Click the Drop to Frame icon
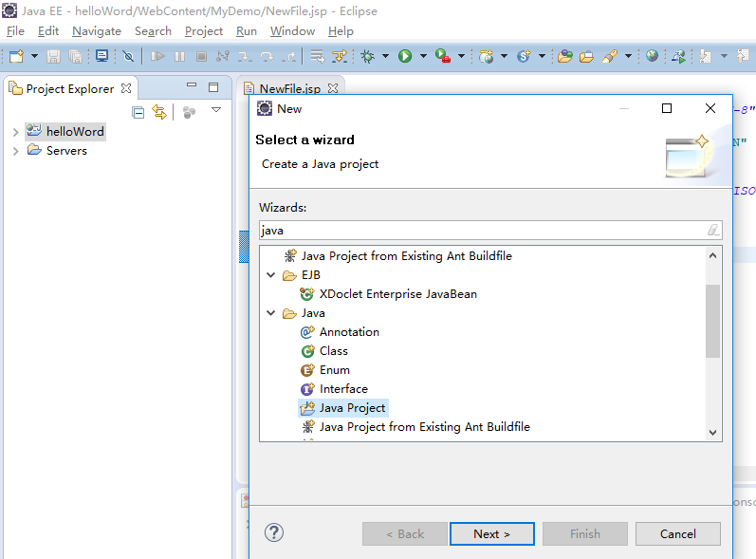756x559 pixels. coord(317,56)
